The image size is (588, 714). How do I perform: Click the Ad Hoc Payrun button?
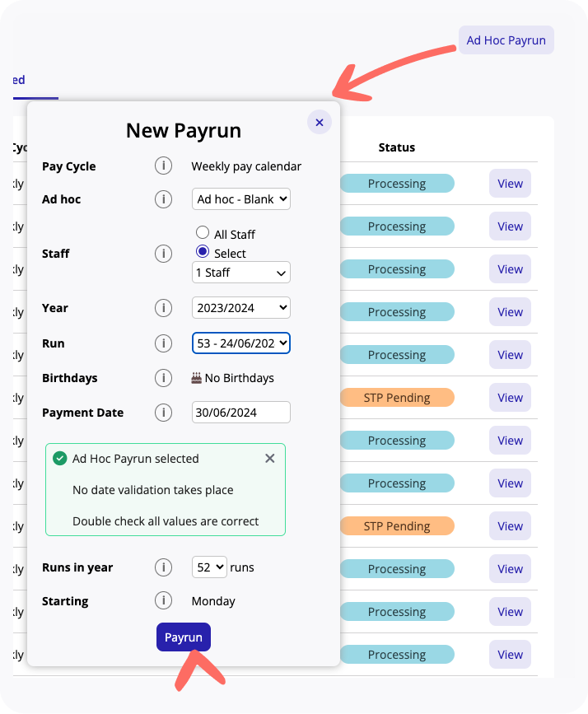click(506, 40)
